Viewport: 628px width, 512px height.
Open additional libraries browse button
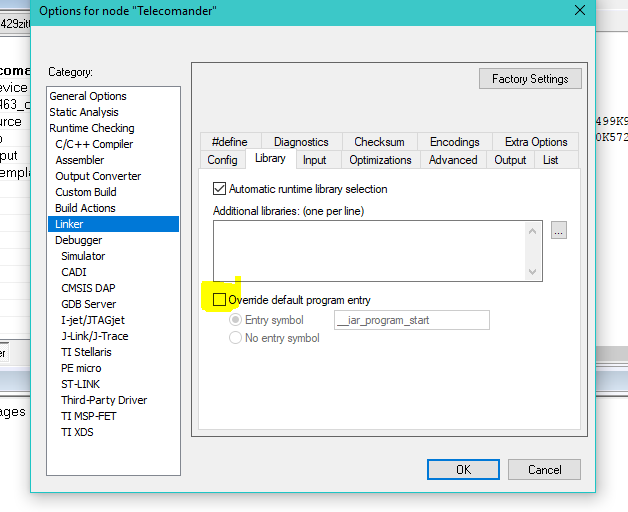(559, 230)
